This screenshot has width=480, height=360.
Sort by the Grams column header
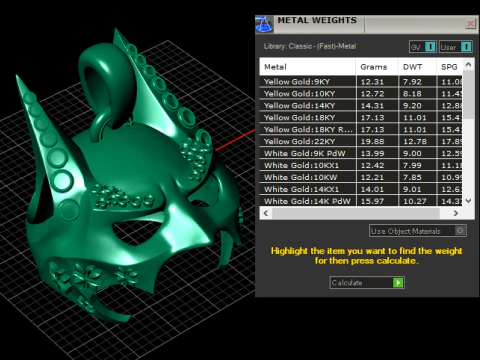[377, 67]
